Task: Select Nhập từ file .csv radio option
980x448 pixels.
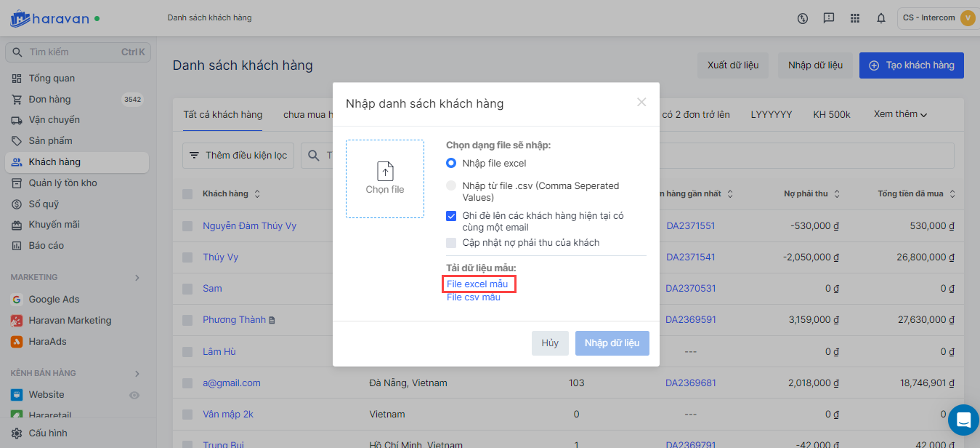Action: tap(451, 186)
